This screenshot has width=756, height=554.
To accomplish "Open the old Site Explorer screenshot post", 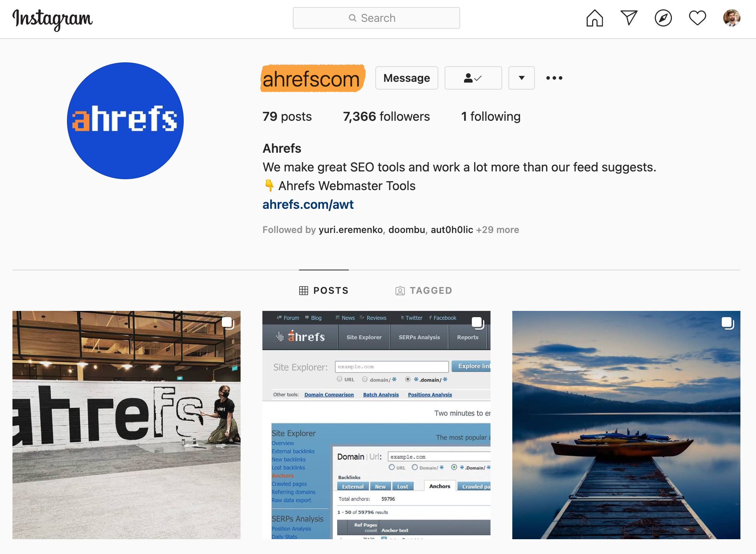I will pyautogui.click(x=376, y=425).
